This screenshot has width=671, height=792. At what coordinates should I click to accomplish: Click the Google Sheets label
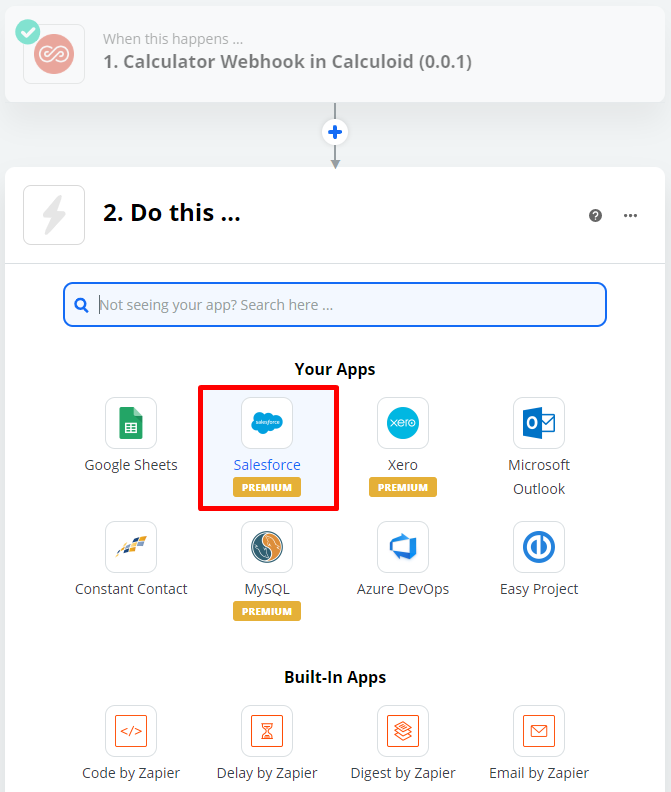131,465
